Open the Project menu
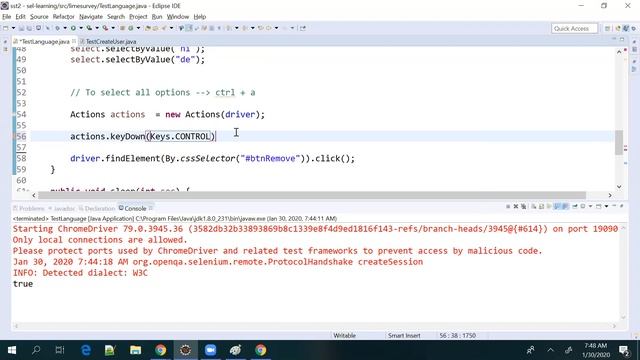This screenshot has height=360, width=640. point(138,17)
